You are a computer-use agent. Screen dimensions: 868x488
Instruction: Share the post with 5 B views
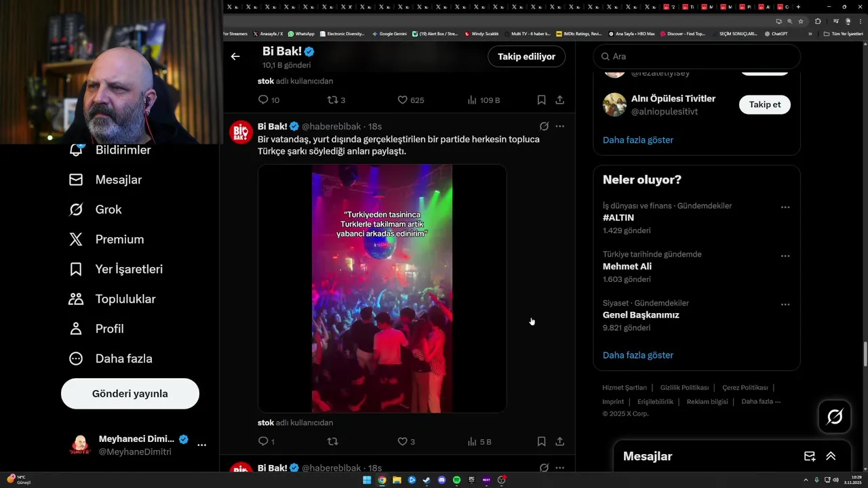(x=560, y=441)
